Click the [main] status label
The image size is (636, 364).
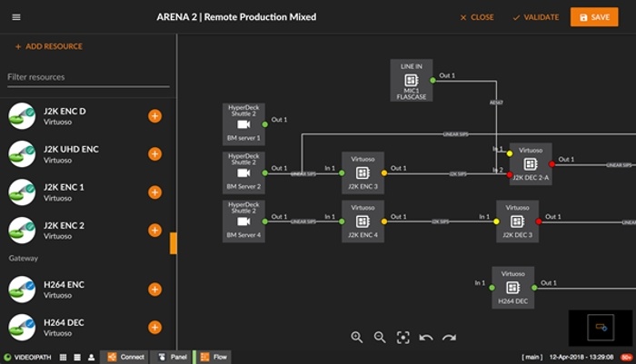tap(532, 357)
